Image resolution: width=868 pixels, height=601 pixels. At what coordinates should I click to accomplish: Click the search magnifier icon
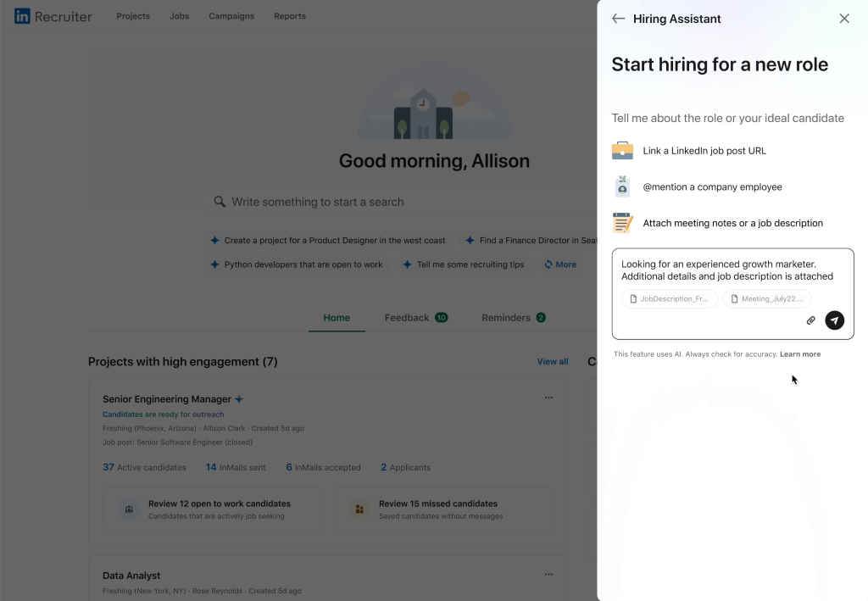coord(220,202)
